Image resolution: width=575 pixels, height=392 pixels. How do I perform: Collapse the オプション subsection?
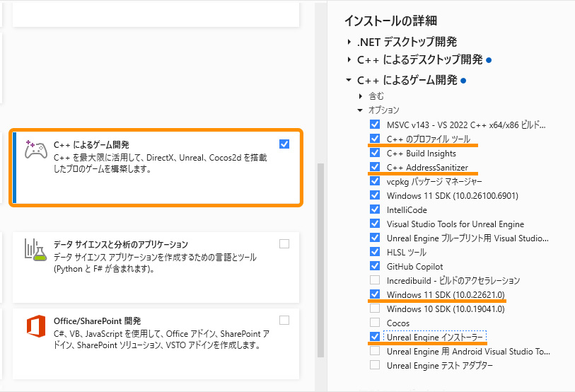[x=360, y=110]
